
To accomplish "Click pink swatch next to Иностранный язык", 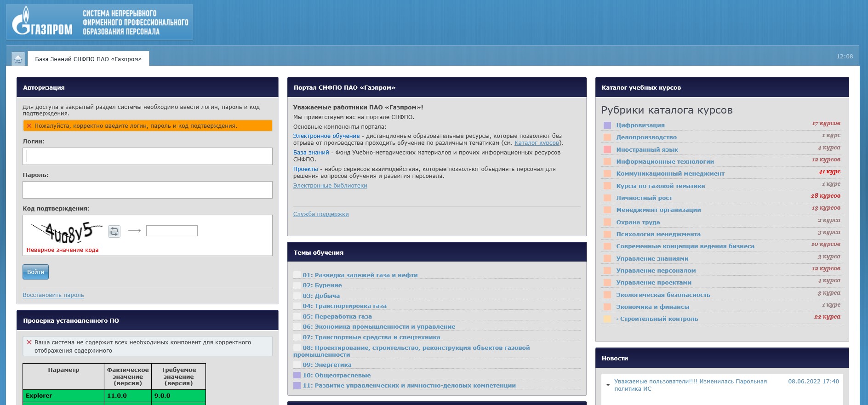I will (607, 149).
